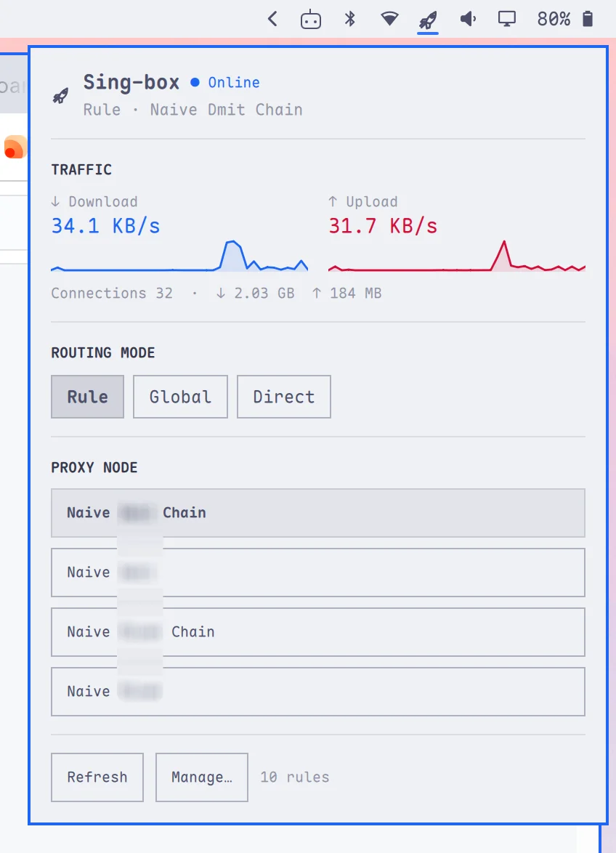Click the rocket icon in the status bar
Image resolution: width=616 pixels, height=853 pixels.
pos(428,20)
